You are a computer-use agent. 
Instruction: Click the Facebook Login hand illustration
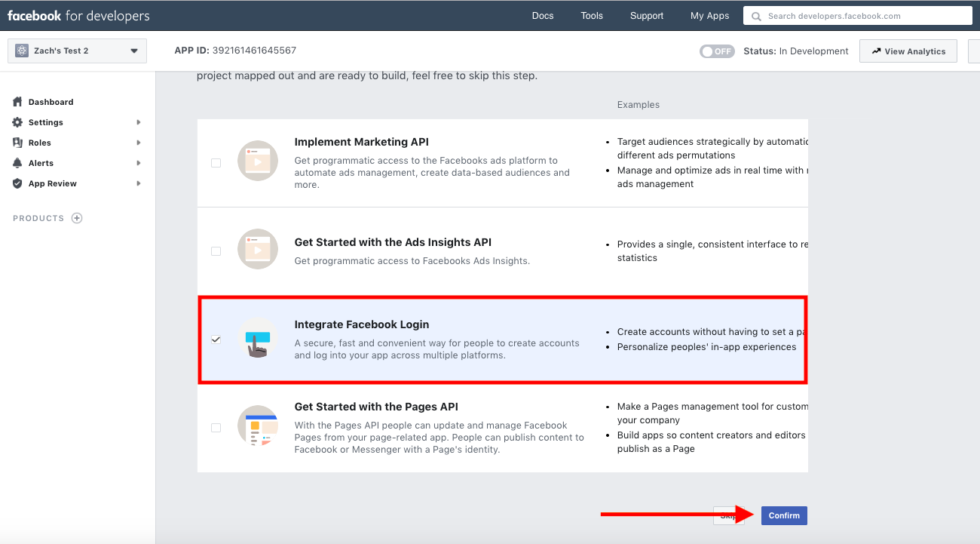[x=258, y=338]
